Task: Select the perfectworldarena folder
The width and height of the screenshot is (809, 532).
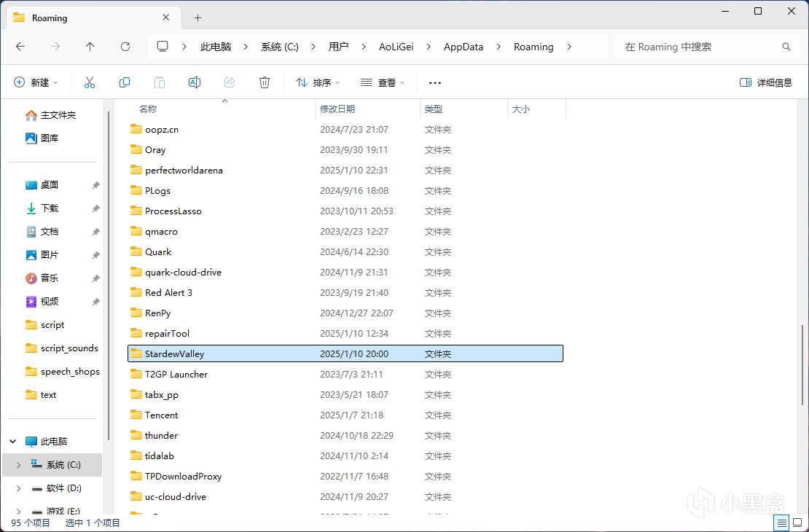Action: [345, 171]
